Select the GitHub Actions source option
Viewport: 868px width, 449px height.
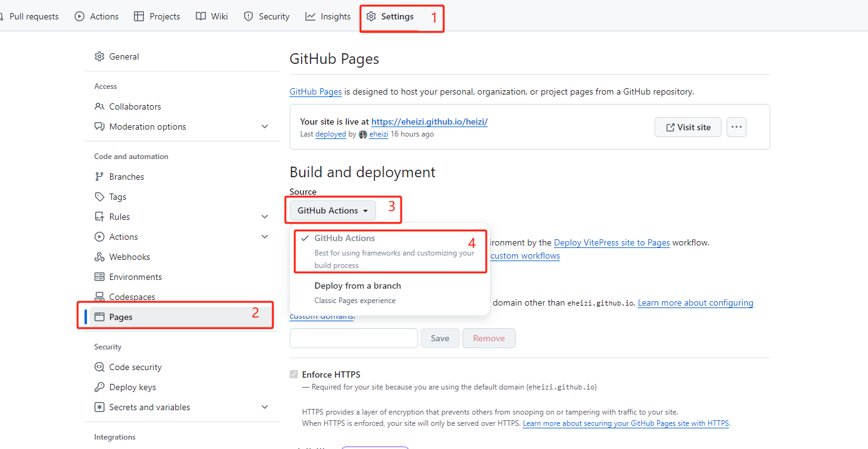pos(345,238)
